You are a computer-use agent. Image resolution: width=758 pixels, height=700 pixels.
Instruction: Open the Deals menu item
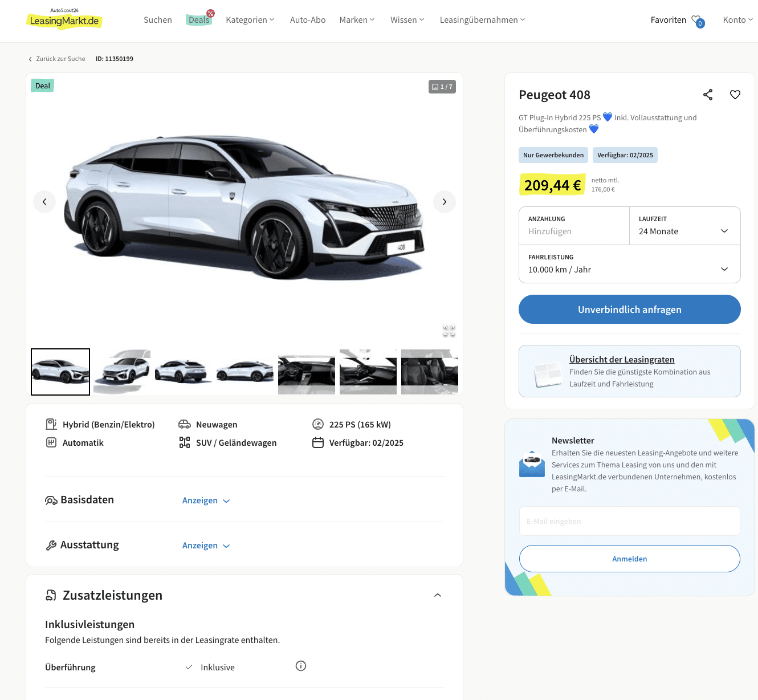coord(199,20)
